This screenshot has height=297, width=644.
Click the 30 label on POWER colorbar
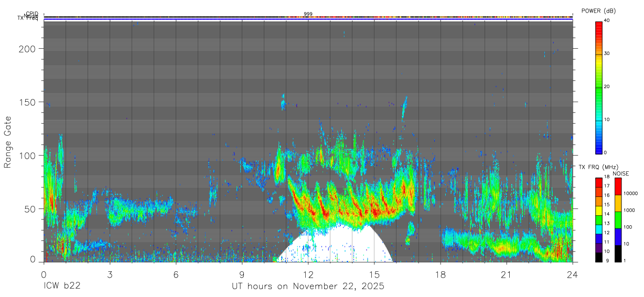(606, 53)
